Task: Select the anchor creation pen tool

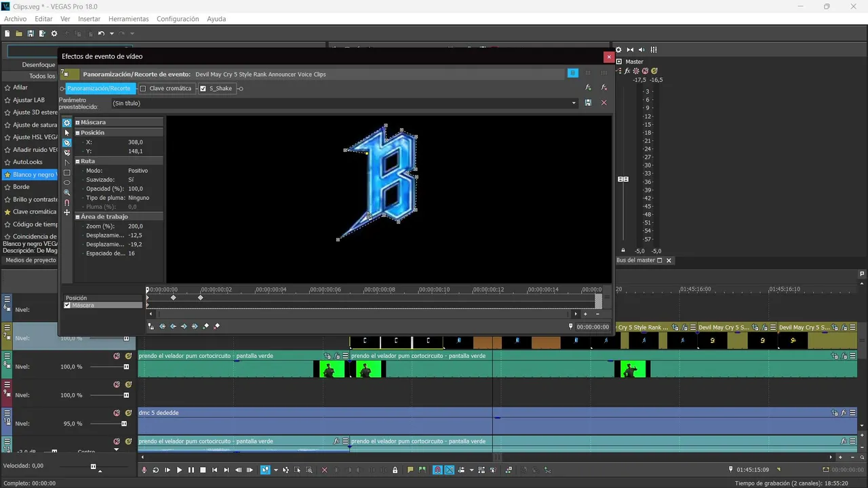Action: point(66,142)
